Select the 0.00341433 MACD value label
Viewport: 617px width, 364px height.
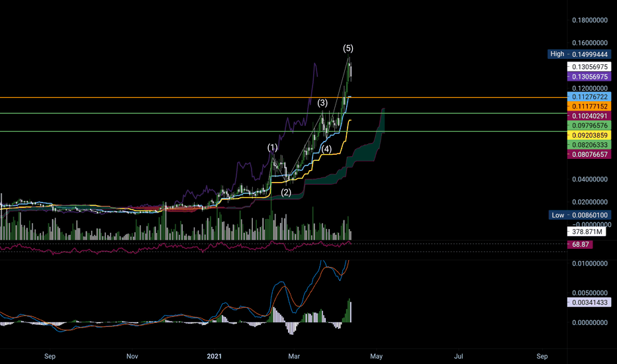tap(589, 302)
